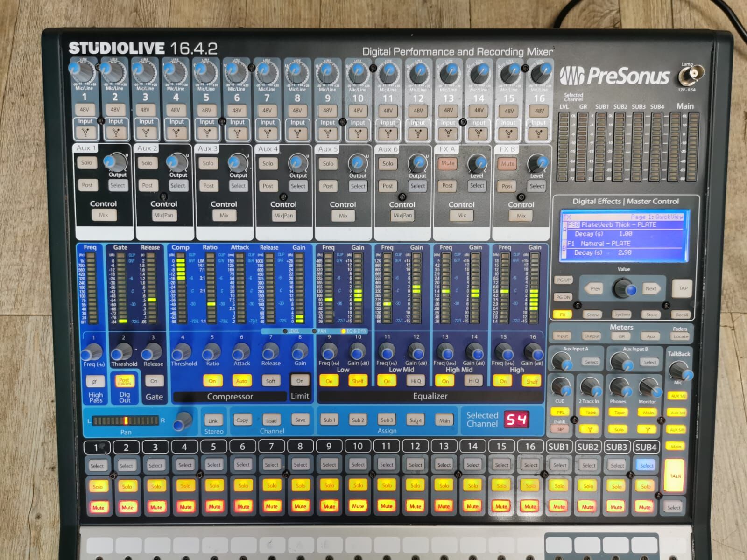Push the Aux Input A Select button
The height and width of the screenshot is (560, 747).
tap(591, 362)
